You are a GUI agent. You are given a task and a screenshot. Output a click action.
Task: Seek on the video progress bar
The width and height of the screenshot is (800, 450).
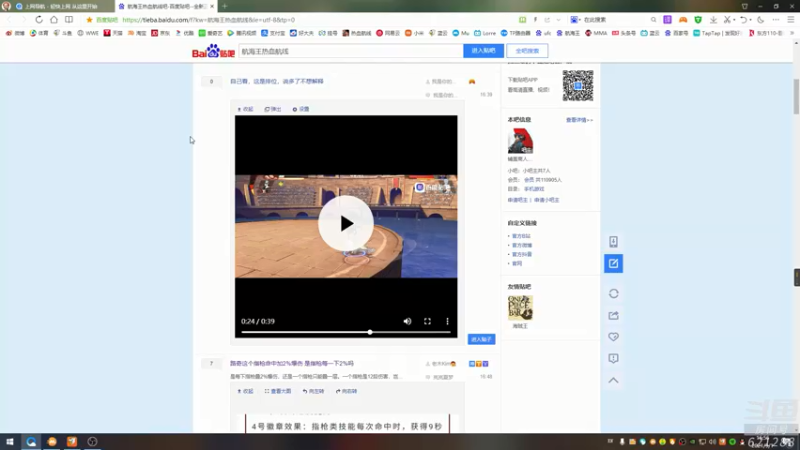(x=346, y=332)
